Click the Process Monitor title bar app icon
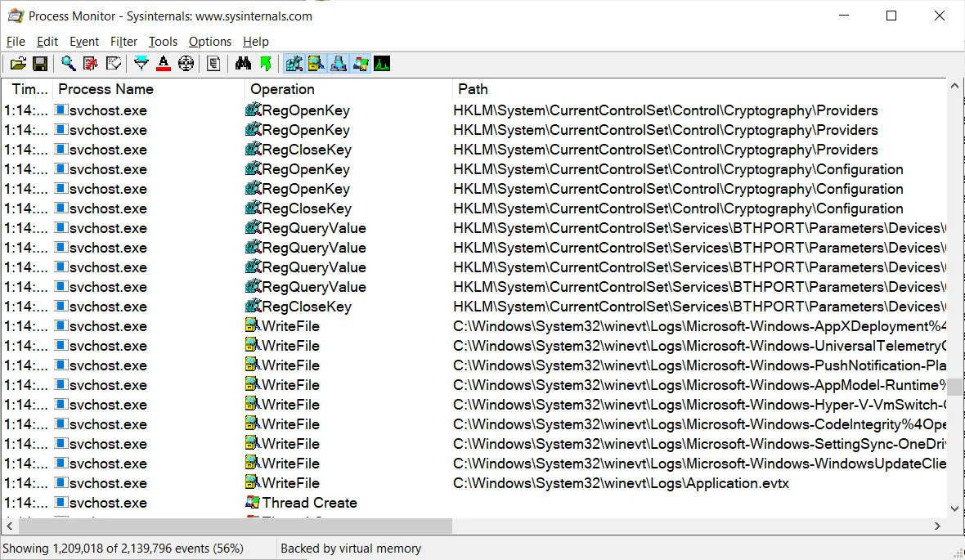Viewport: 965px width, 560px height. (16, 16)
